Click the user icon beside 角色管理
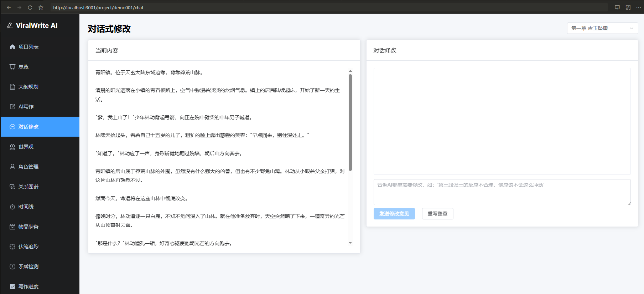The image size is (644, 294). pyautogui.click(x=12, y=167)
